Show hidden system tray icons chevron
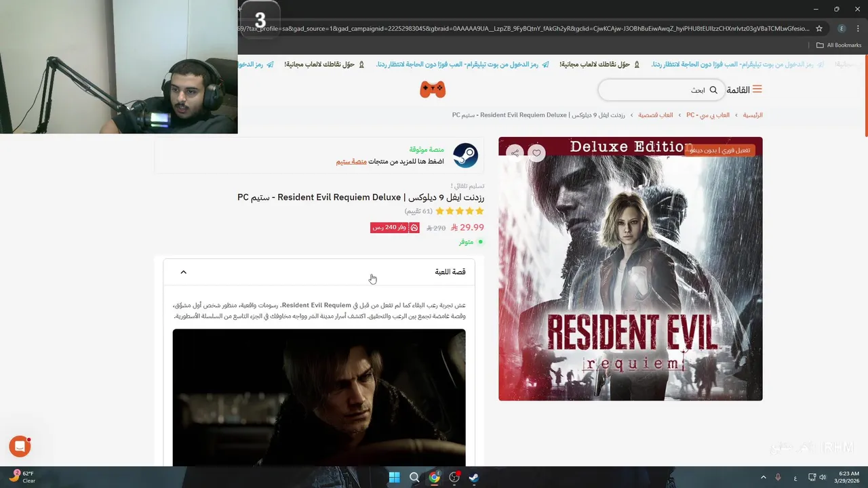 (764, 477)
